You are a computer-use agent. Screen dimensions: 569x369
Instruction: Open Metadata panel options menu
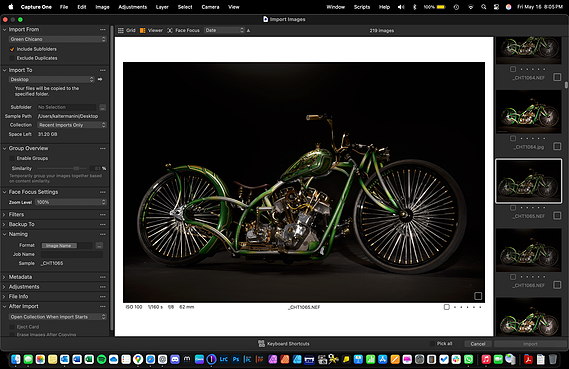point(103,277)
